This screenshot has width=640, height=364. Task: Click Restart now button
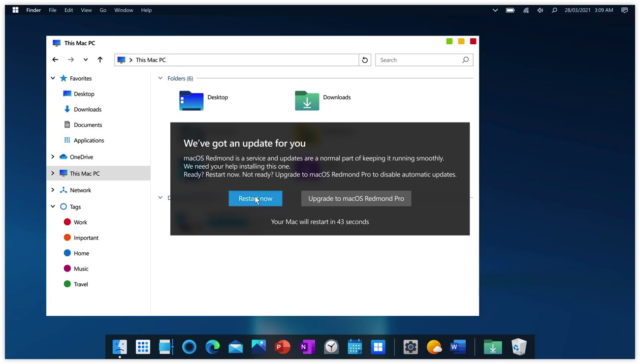coord(256,198)
